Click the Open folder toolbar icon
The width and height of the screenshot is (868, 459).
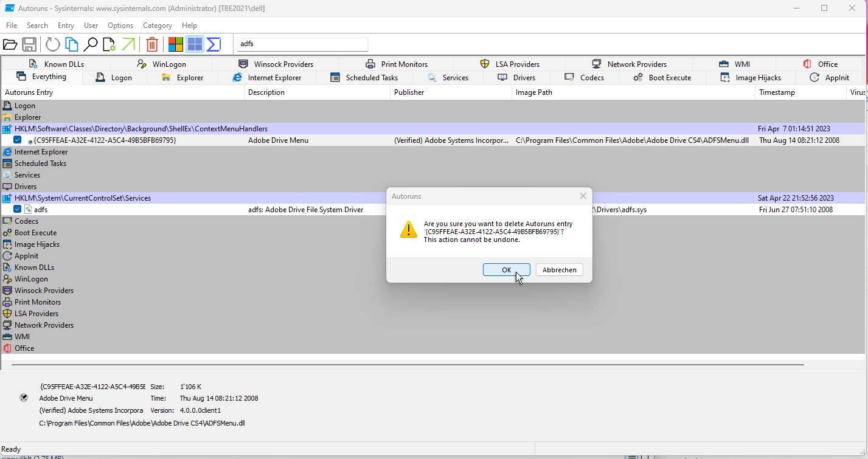pyautogui.click(x=10, y=44)
